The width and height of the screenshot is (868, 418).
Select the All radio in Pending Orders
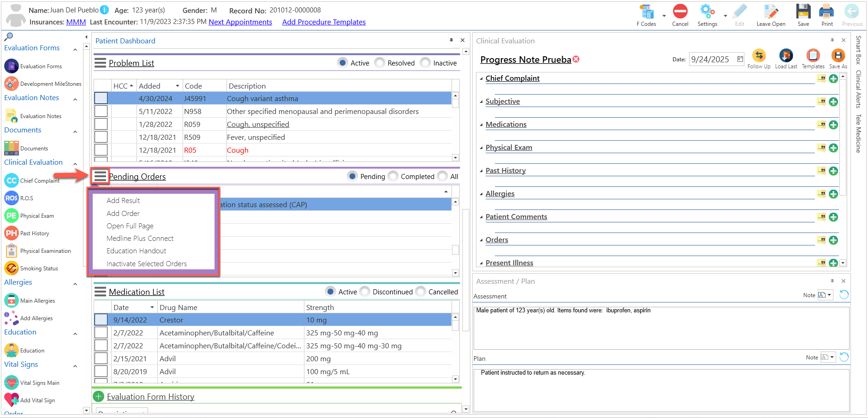[442, 176]
